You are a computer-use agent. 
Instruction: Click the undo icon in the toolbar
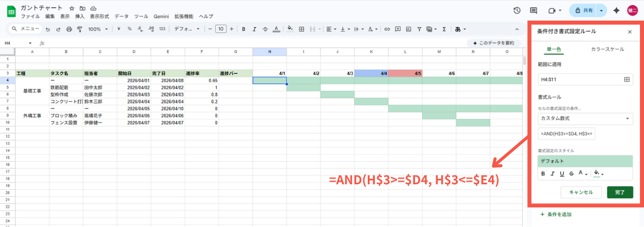[48, 29]
